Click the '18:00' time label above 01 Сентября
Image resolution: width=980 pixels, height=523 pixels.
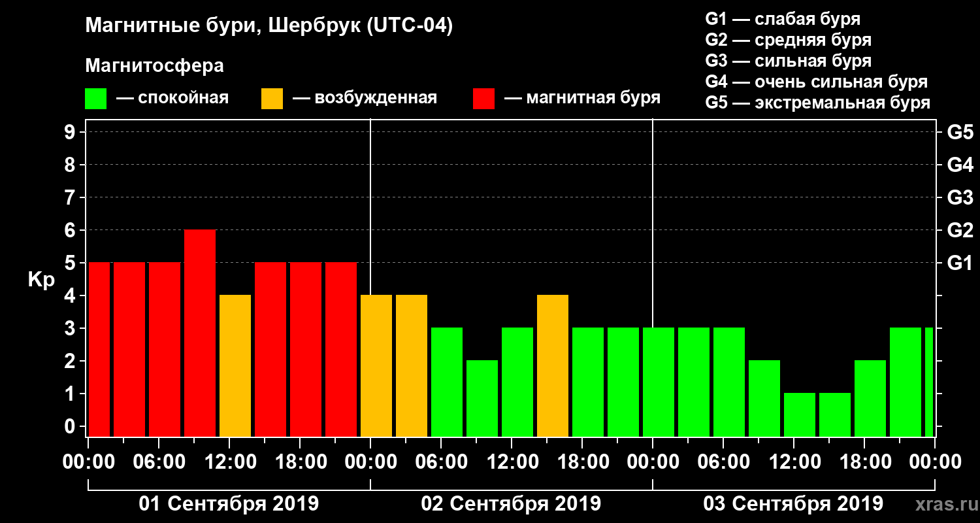point(300,462)
